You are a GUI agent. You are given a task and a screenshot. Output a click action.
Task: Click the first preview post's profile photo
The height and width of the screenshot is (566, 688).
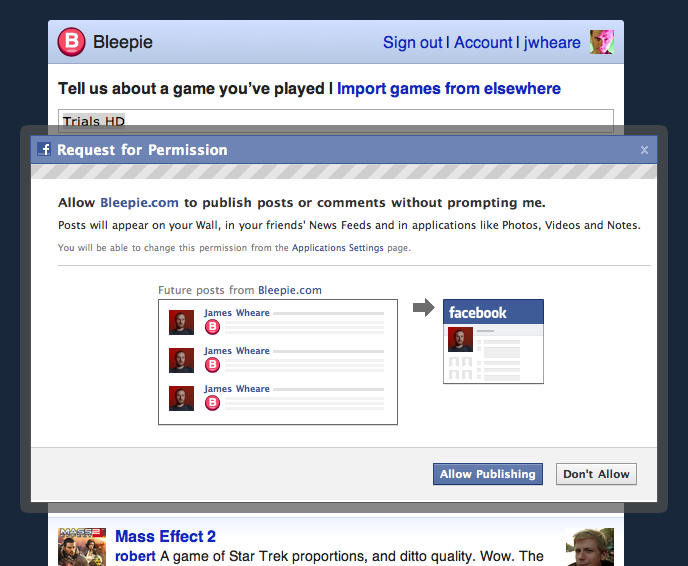pyautogui.click(x=181, y=322)
